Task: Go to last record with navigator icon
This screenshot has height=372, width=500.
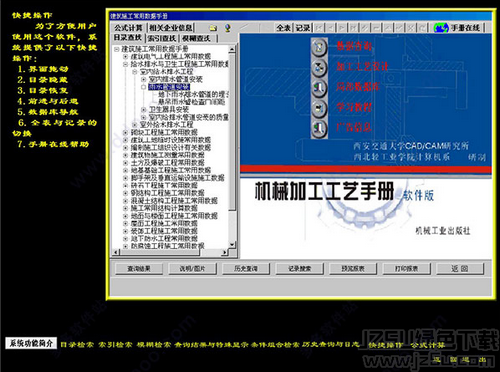Action: 353,28
